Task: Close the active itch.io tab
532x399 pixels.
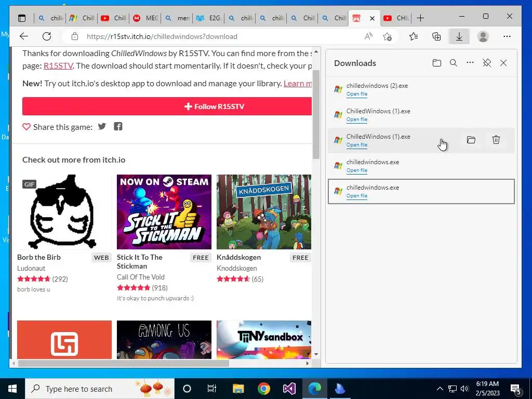Action: [372, 18]
